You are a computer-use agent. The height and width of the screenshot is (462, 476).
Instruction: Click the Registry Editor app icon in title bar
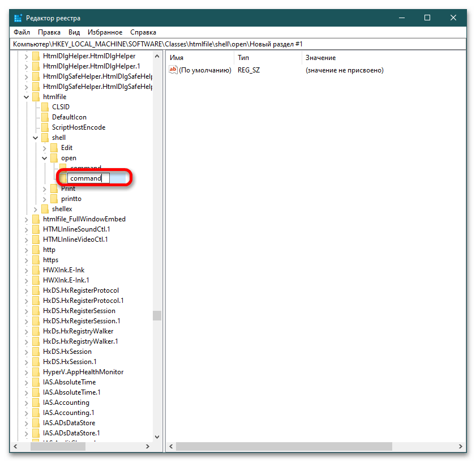click(x=18, y=18)
